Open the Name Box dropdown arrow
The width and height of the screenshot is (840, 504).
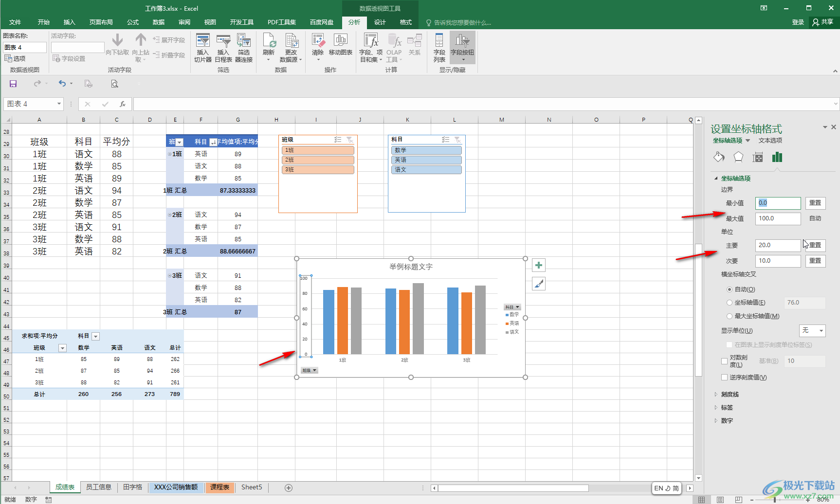[59, 104]
